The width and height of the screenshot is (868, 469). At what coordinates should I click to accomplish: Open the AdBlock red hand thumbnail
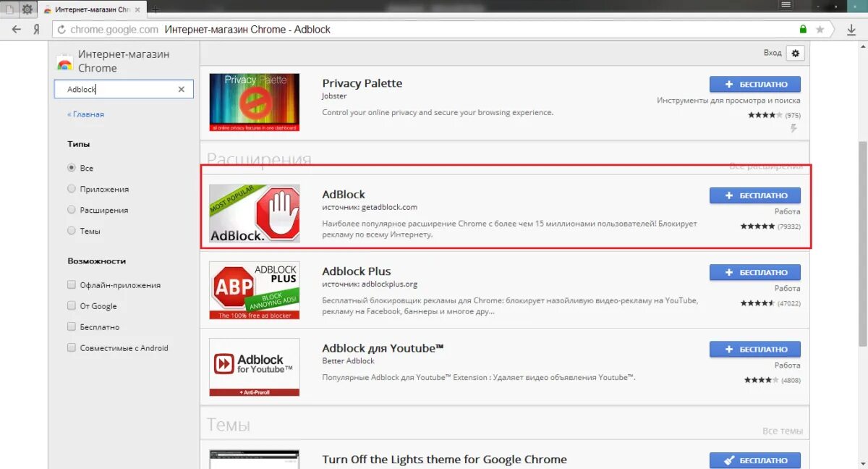point(254,213)
